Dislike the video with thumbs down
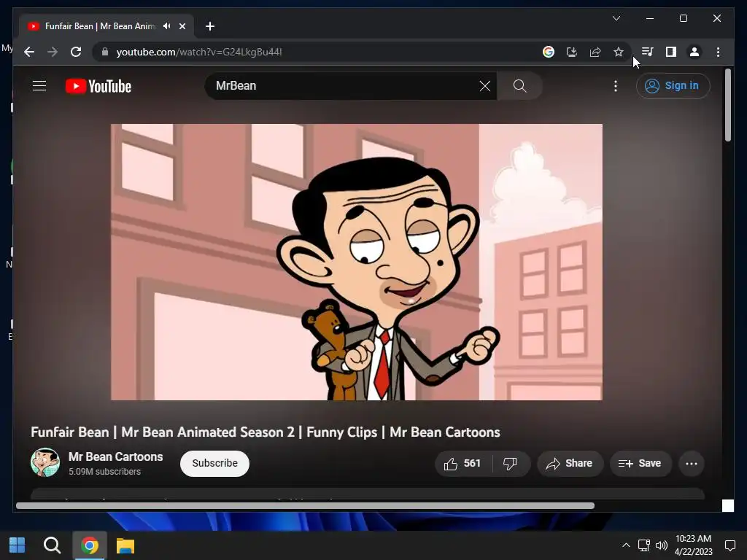 pyautogui.click(x=510, y=463)
